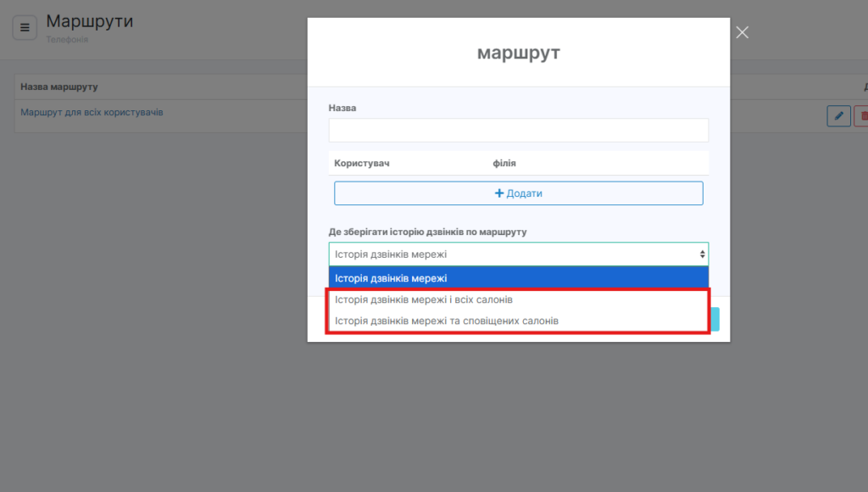
Task: Click the 'маршрут' dialog title
Action: click(518, 53)
